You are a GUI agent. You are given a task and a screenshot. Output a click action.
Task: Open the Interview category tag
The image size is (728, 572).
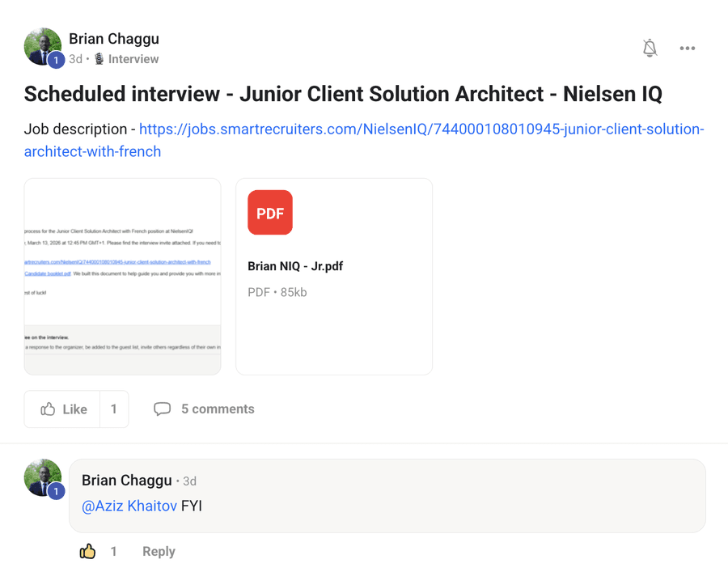click(127, 59)
